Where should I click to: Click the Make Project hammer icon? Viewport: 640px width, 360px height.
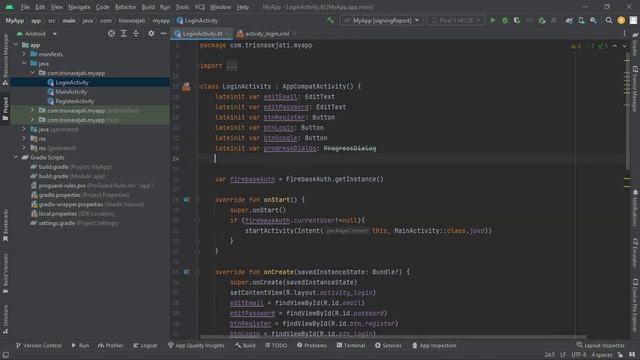pos(330,20)
